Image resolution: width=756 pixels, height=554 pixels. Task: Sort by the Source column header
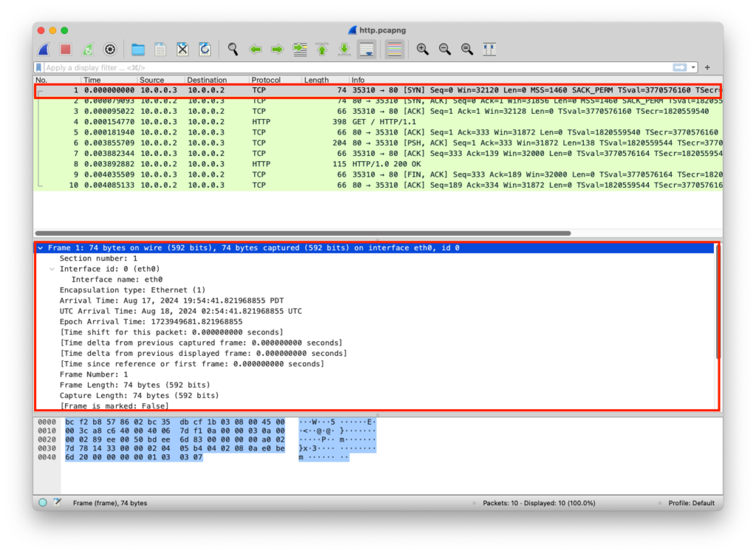[x=152, y=80]
